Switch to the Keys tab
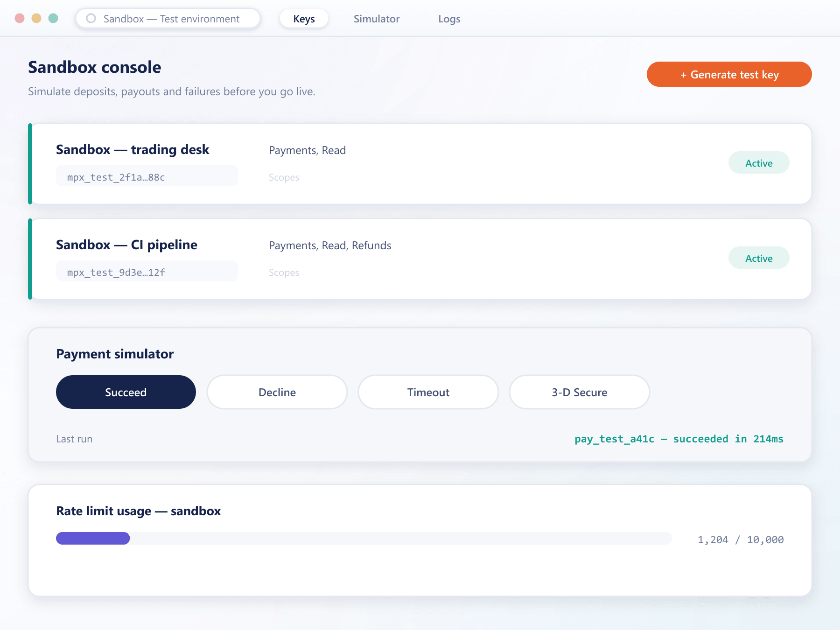This screenshot has width=840, height=630. pos(304,19)
